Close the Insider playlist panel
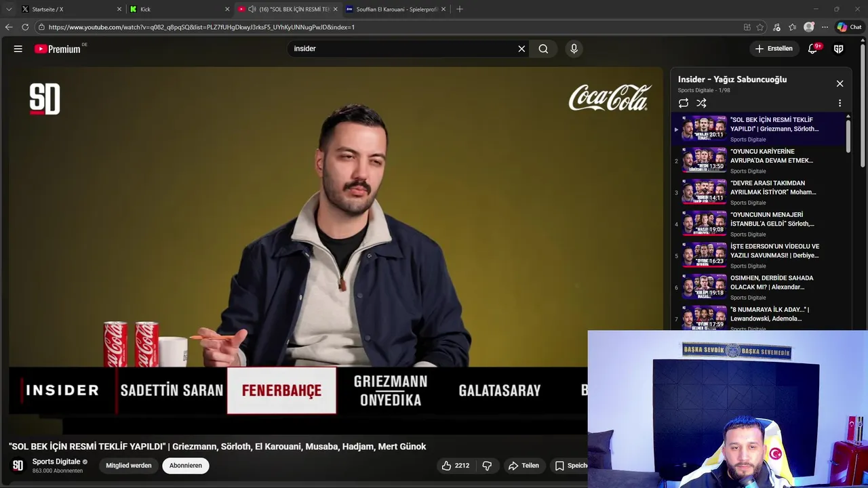 840,83
